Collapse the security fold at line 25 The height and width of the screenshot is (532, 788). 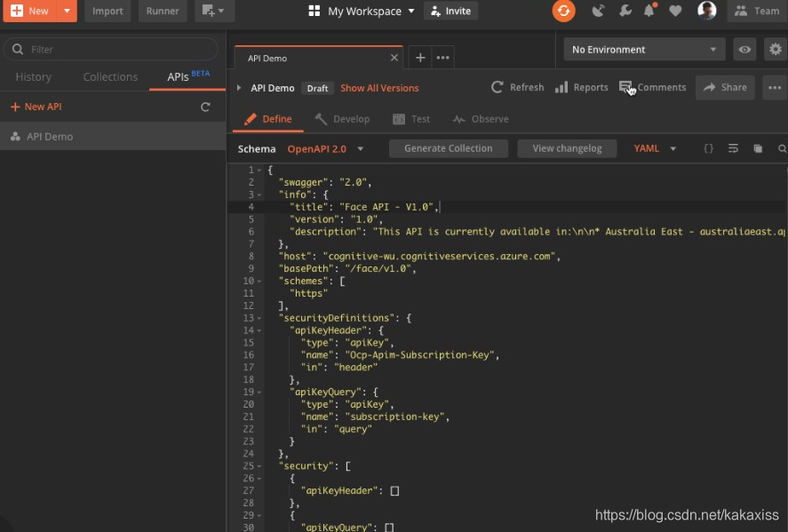click(259, 466)
